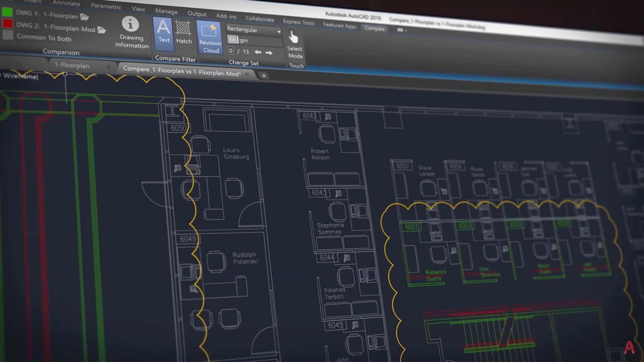Browse folder for DWG 2 file
Screen dimensions: 644x362
pyautogui.click(x=102, y=30)
